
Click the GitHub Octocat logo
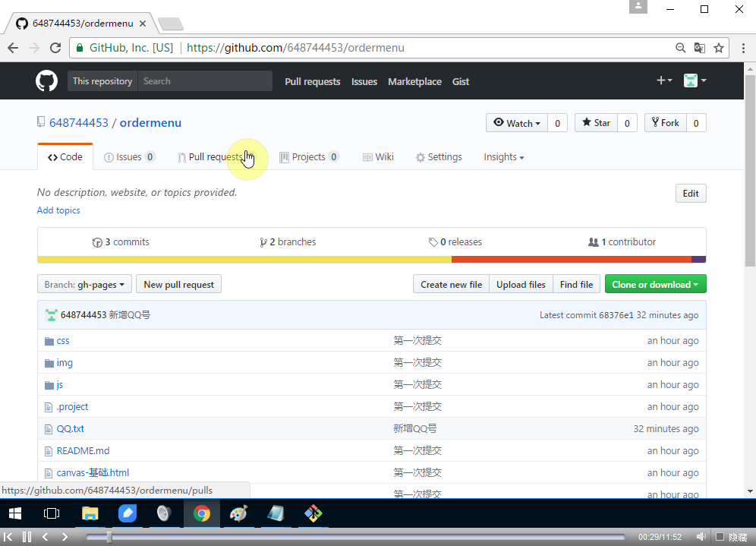click(x=47, y=81)
